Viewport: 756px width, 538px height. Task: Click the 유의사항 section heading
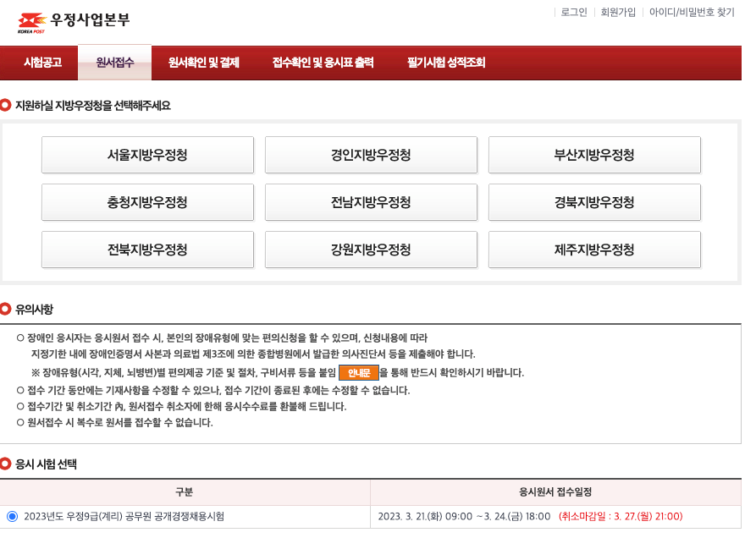[34, 310]
